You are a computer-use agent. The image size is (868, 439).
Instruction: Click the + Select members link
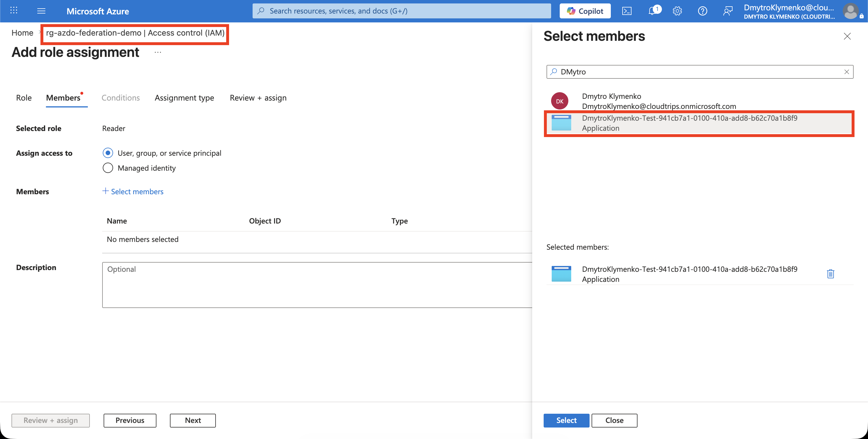(133, 192)
